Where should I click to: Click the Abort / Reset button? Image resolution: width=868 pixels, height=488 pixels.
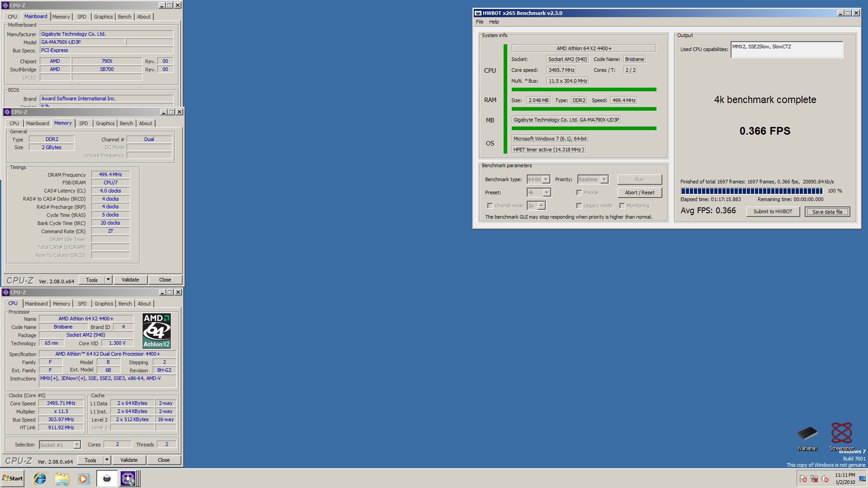[639, 192]
